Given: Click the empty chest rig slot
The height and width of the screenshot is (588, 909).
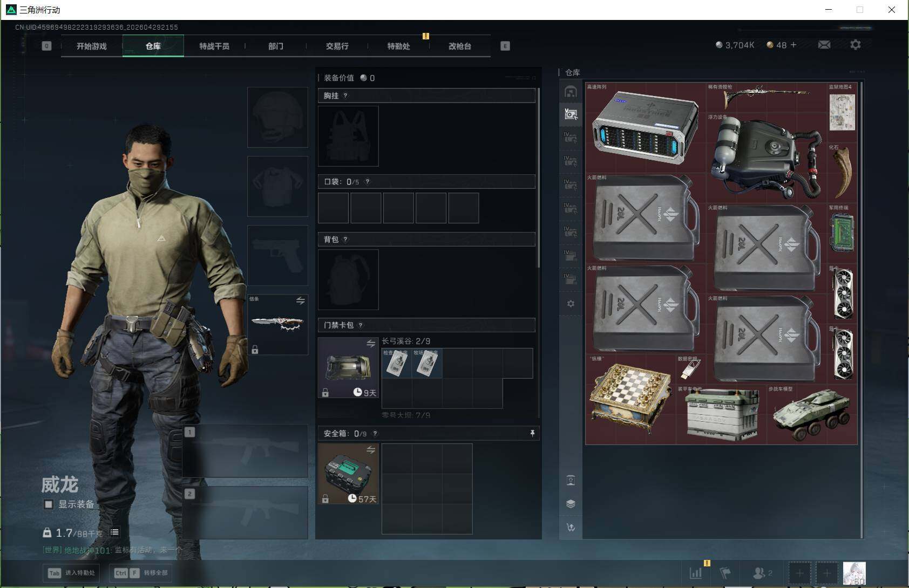Looking at the screenshot, I should click(x=348, y=136).
